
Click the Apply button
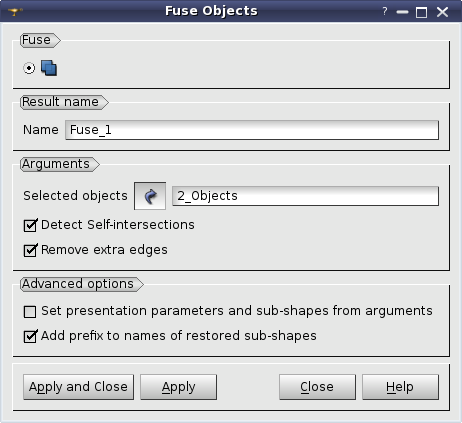coord(178,387)
